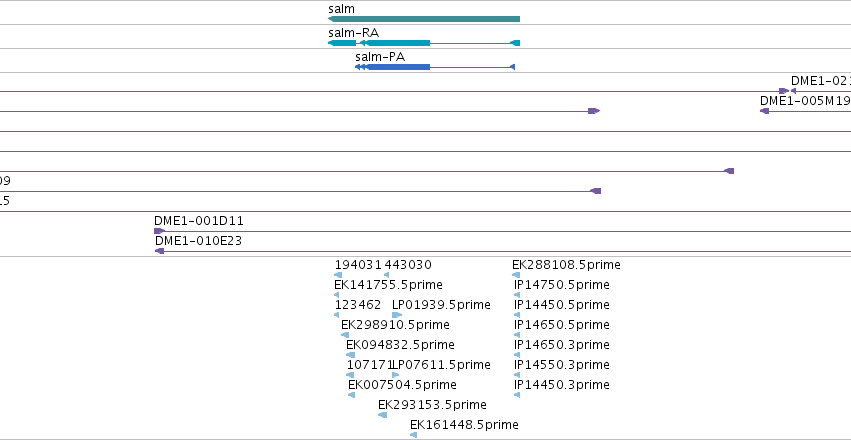The image size is (851, 440).
Task: Select the EK094832.5prime arrow glyph
Action: coord(350,355)
